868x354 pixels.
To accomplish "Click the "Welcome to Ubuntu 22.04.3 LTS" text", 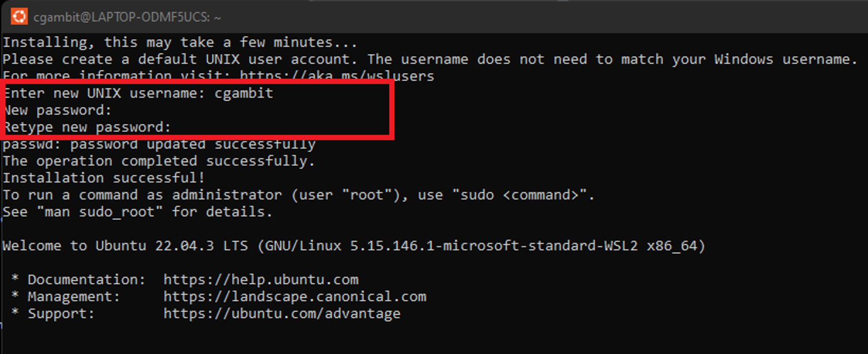I will [x=125, y=246].
